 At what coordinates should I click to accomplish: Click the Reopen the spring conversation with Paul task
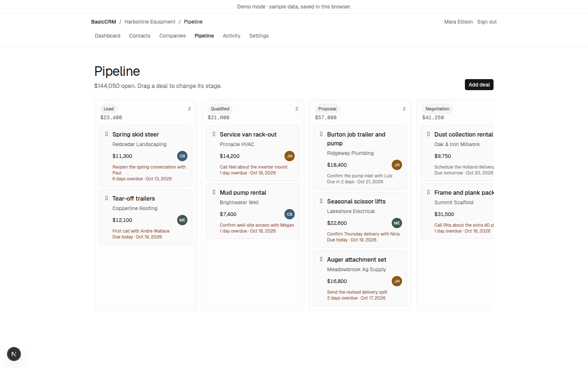coord(149,170)
